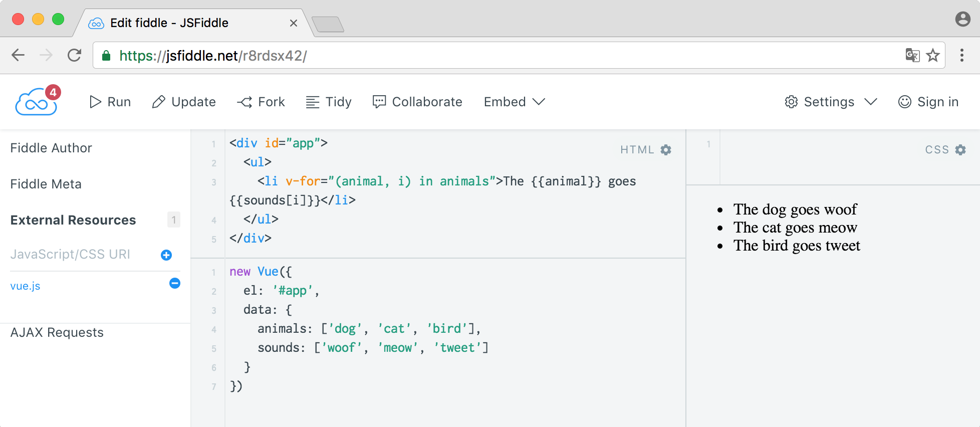Focus the JavaScript/CSS URI input field
This screenshot has height=427, width=980.
coord(83,255)
